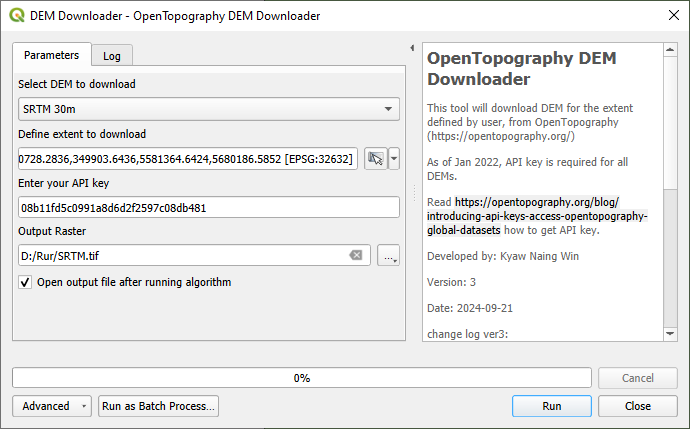
Task: Select the Parameters tab
Action: coord(51,55)
